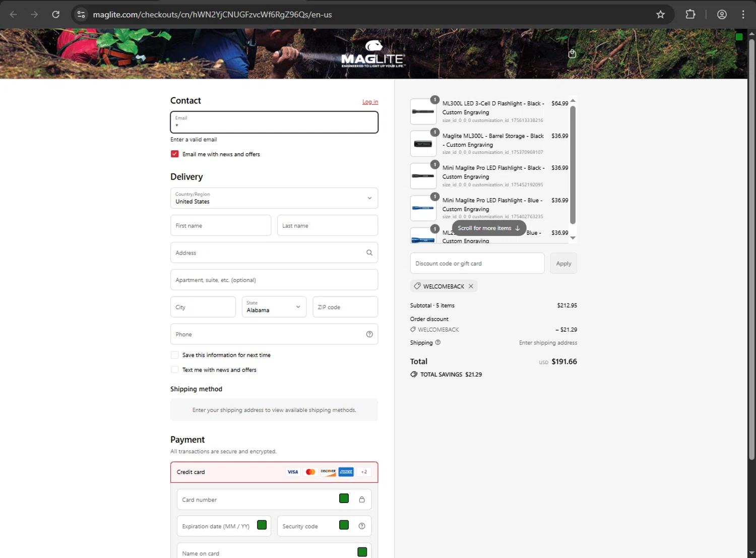
Task: Click the address search magnifier icon
Action: (x=369, y=253)
